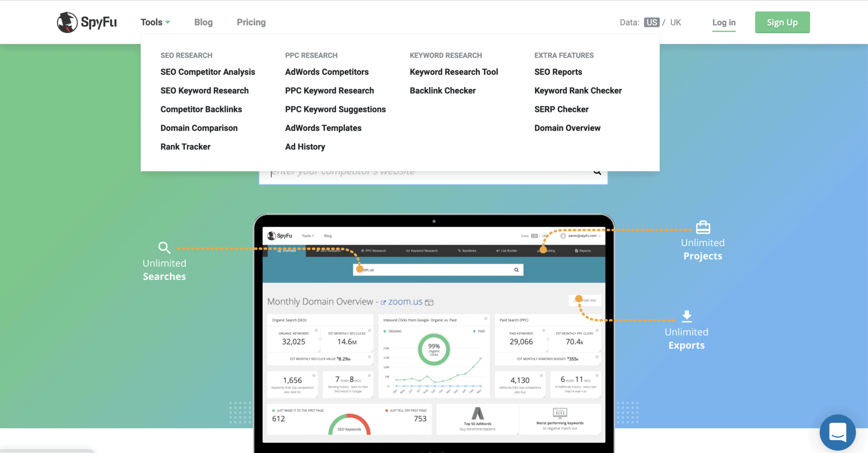Click the Unlimited Searches text
Screen dimensions: 868x453
[164, 270]
